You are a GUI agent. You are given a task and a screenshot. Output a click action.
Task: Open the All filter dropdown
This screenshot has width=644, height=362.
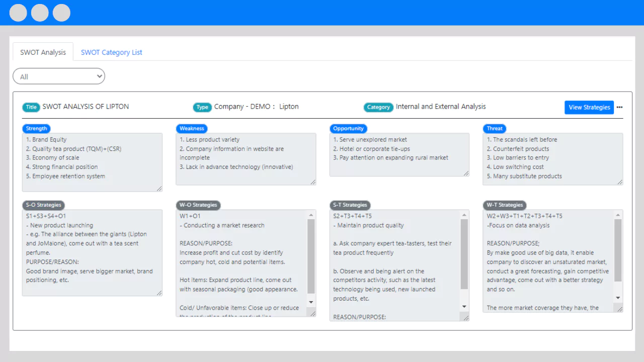(x=59, y=76)
